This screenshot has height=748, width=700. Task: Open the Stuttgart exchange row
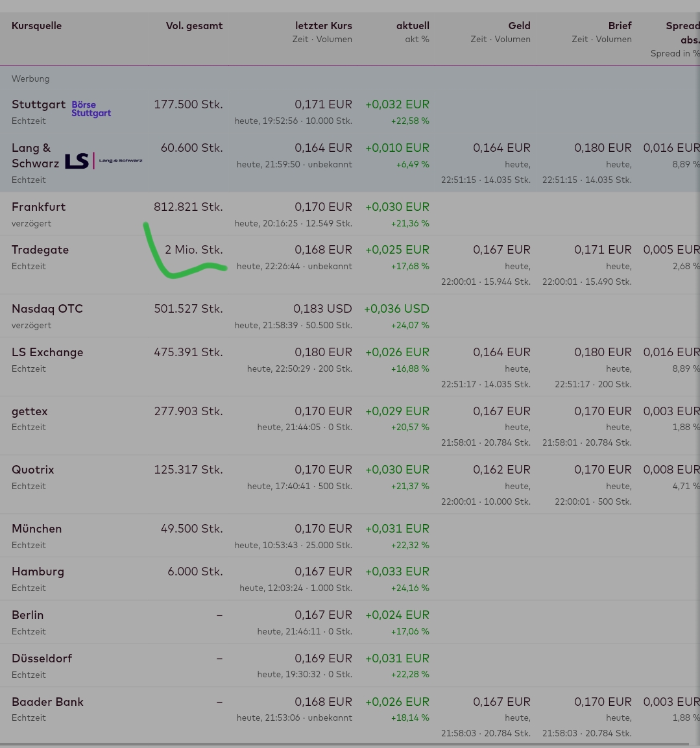(38, 104)
